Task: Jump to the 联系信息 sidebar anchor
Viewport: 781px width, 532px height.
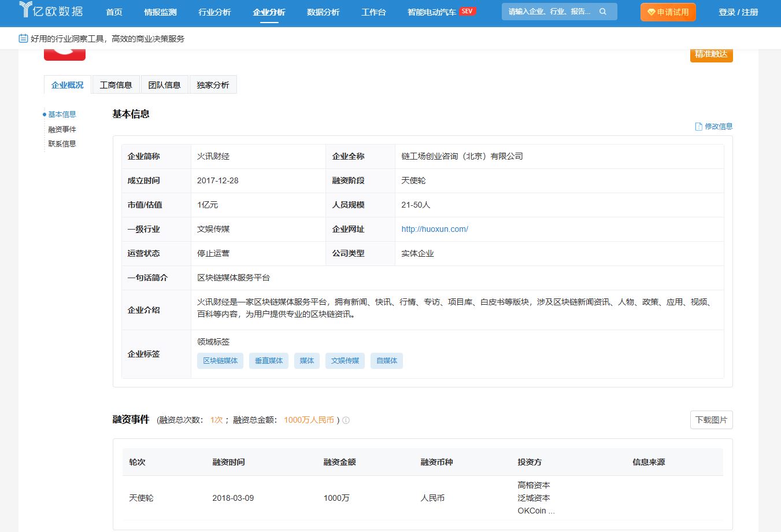Action: [62, 144]
